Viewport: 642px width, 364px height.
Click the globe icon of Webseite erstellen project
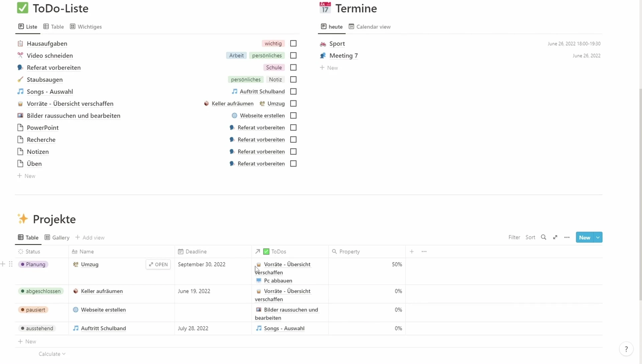(76, 310)
